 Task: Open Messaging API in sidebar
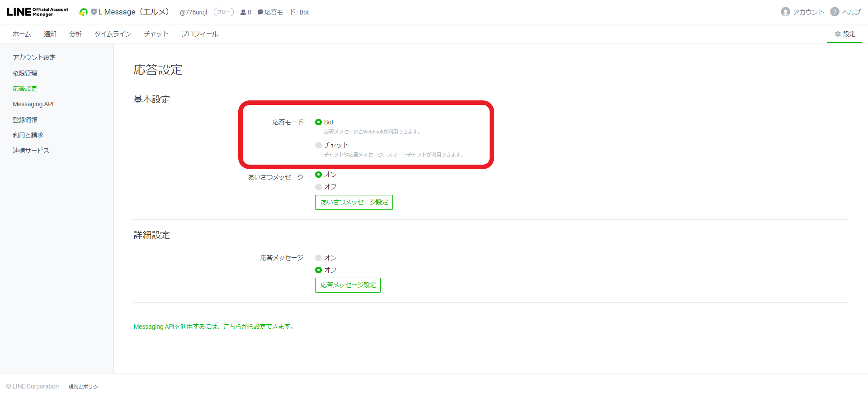pyautogui.click(x=33, y=104)
